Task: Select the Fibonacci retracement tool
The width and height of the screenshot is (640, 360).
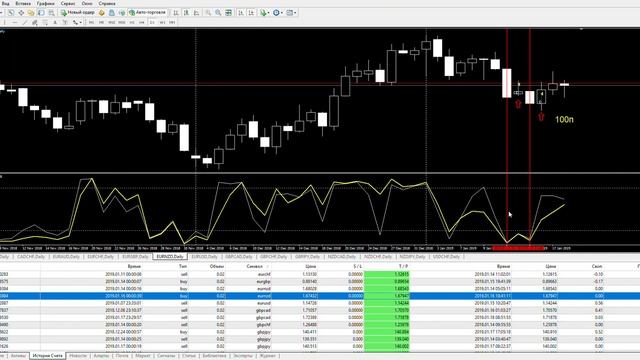Action: 45,22
